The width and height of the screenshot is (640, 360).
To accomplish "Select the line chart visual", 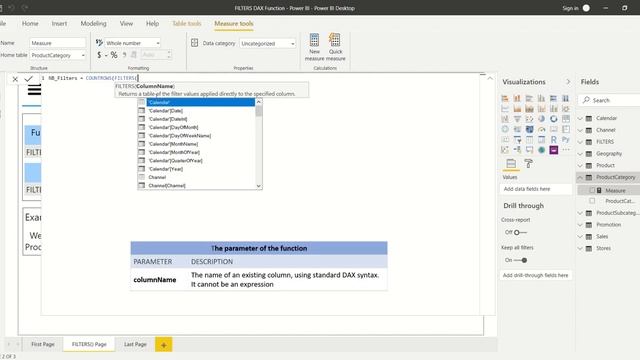I will [x=505, y=109].
